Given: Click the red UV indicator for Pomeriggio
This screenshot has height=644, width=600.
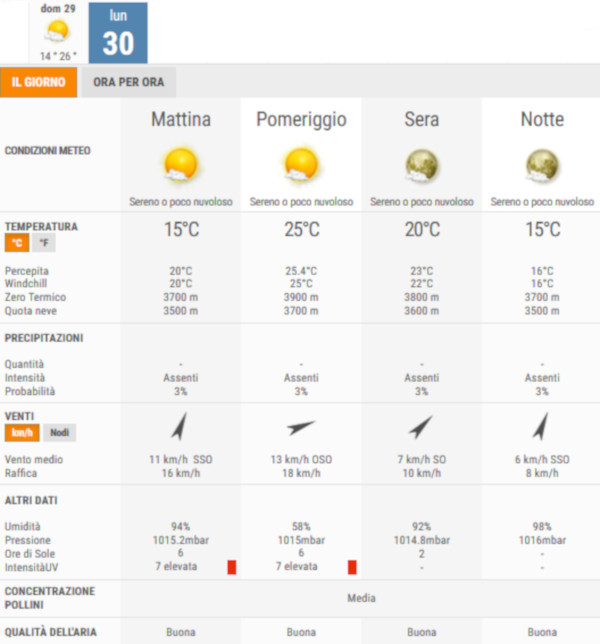Looking at the screenshot, I should pyautogui.click(x=352, y=567).
